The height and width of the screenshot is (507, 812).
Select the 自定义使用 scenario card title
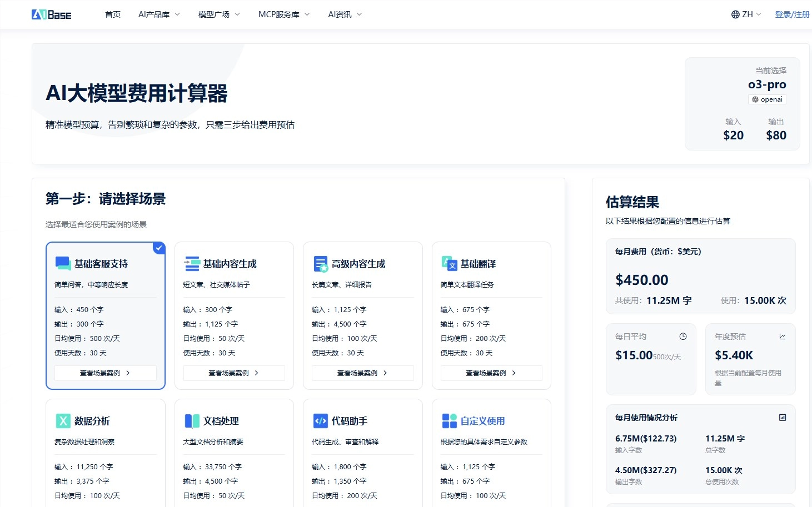coord(482,421)
